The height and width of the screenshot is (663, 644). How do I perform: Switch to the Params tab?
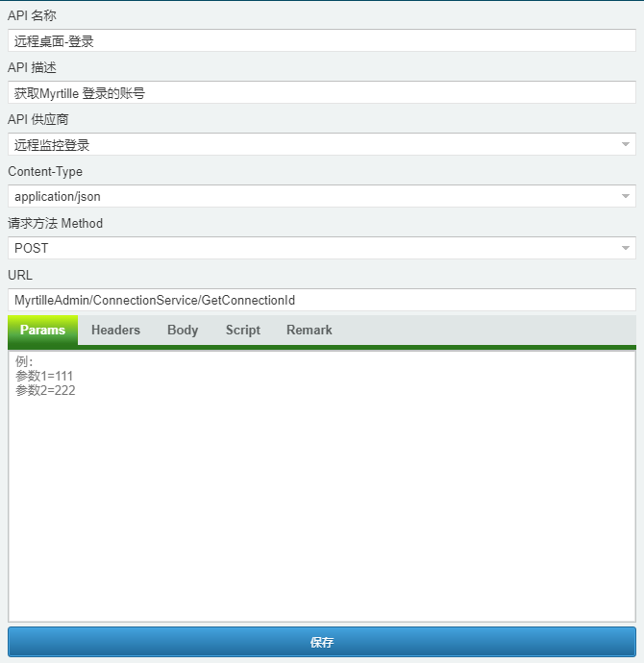point(42,330)
